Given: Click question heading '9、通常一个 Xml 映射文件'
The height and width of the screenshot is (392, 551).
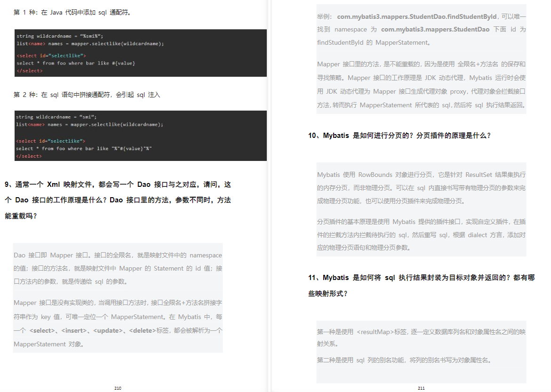Looking at the screenshot, I should (x=118, y=200).
